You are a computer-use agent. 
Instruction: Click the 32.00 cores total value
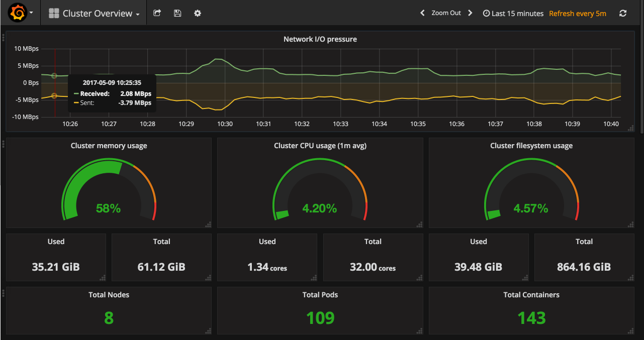[x=373, y=267]
